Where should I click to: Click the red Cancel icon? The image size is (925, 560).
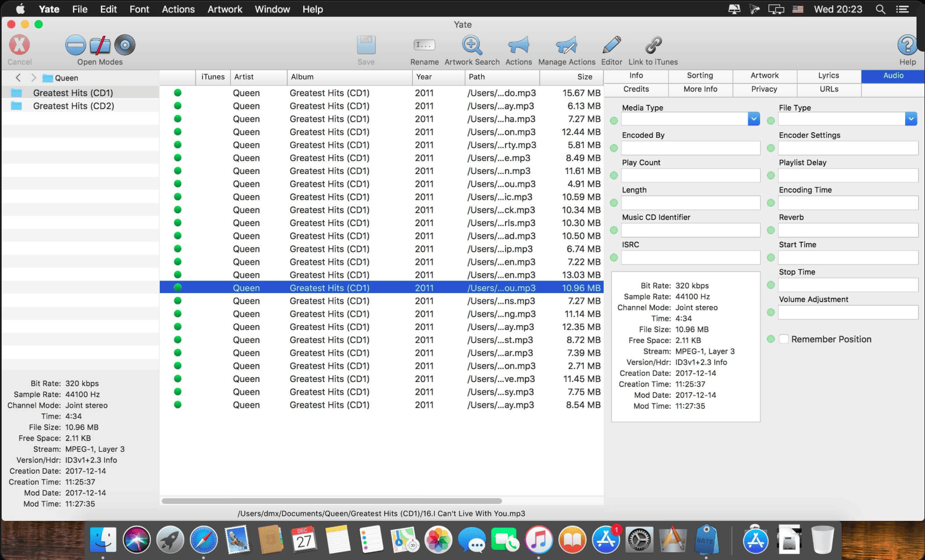coord(19,45)
